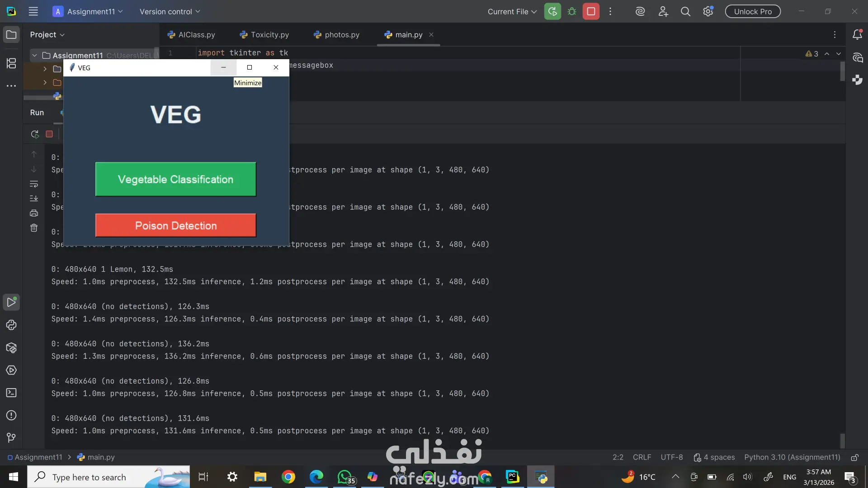The image size is (868, 488).
Task: Toggle soft-wrap in Run console
Action: (x=34, y=184)
